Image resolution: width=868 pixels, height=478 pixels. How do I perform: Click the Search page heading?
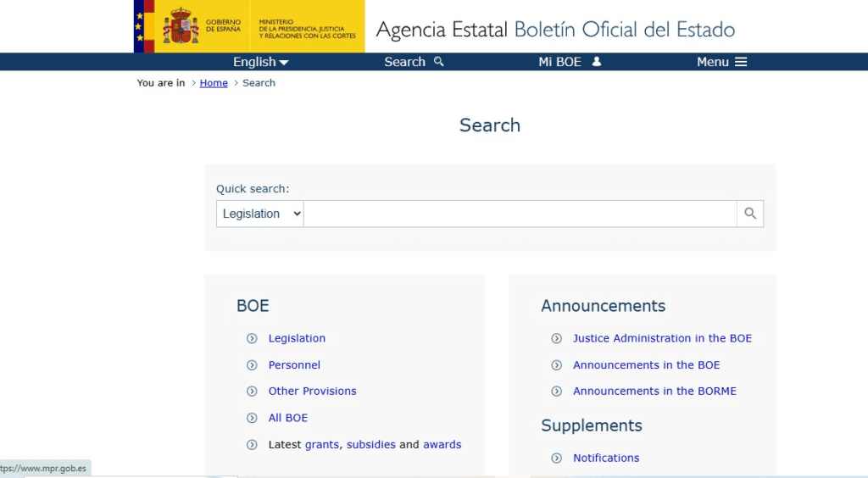tap(490, 125)
